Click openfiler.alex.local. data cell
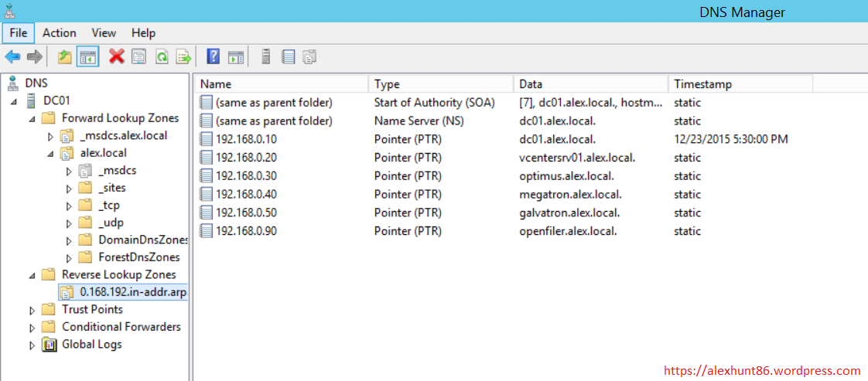 [569, 231]
